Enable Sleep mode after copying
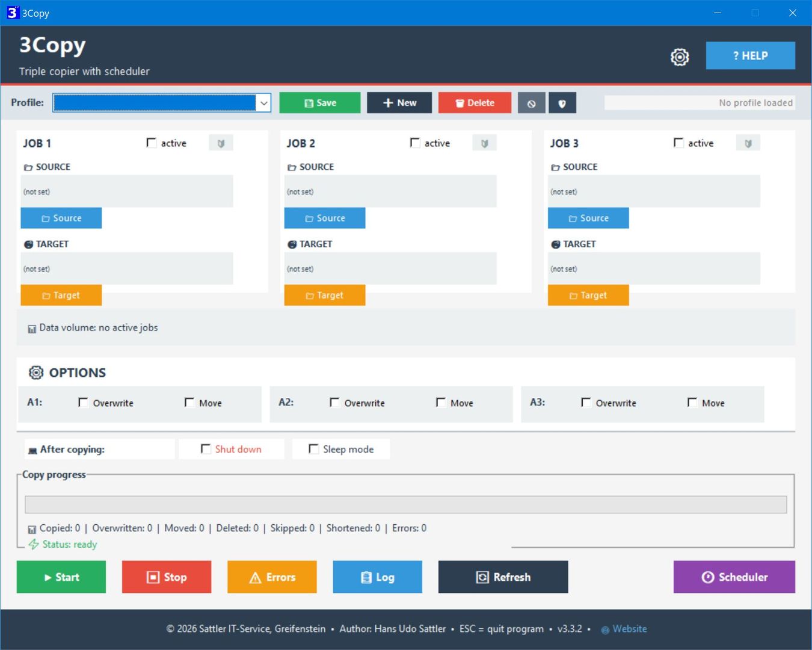The height and width of the screenshot is (650, 812). 313,449
